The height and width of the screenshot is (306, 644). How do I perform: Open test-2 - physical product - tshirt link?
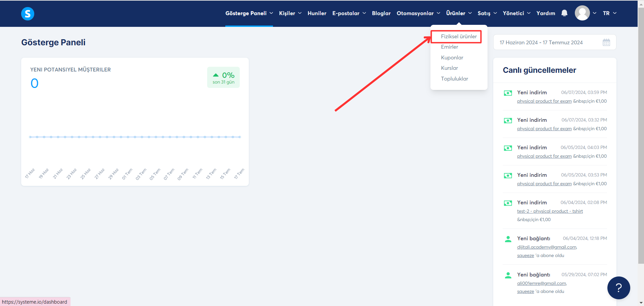[550, 211]
